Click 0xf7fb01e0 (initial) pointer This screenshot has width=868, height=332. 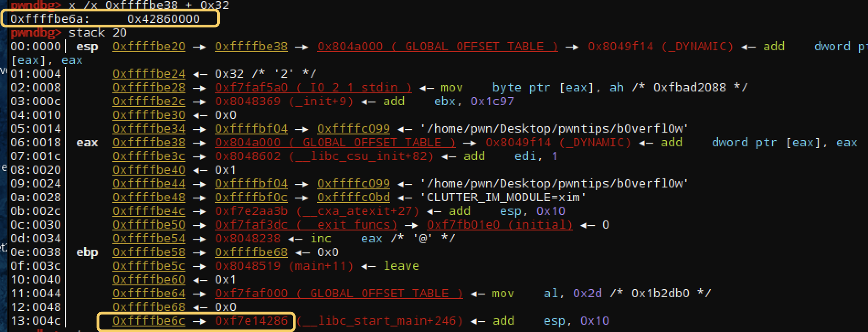click(500, 225)
